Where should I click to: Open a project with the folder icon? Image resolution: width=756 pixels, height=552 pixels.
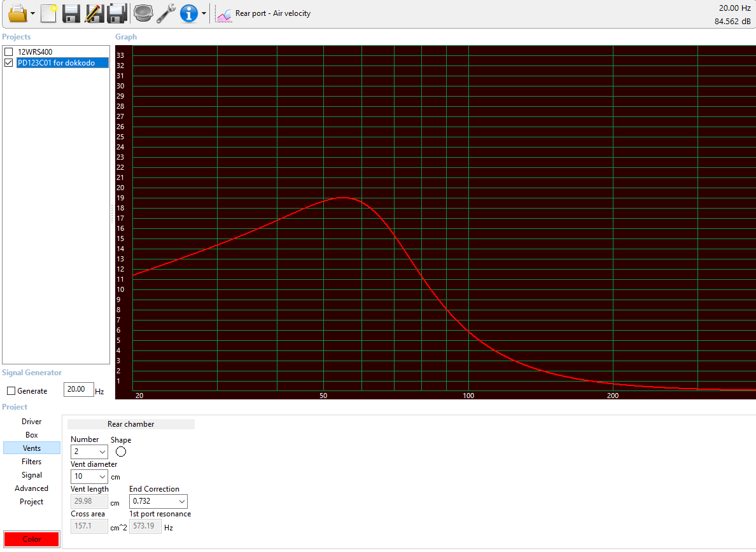tap(17, 13)
